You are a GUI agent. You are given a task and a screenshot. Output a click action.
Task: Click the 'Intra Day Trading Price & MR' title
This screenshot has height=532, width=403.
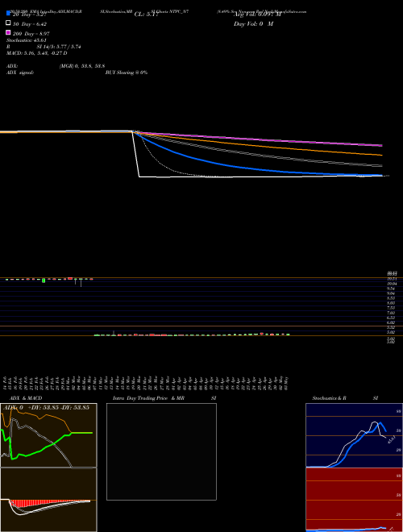pos(148,398)
